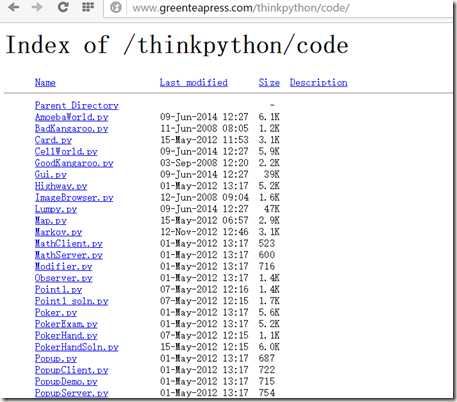The width and height of the screenshot is (457, 402).
Task: Select the date 03-Sep-2008 12:20
Action: pos(204,163)
